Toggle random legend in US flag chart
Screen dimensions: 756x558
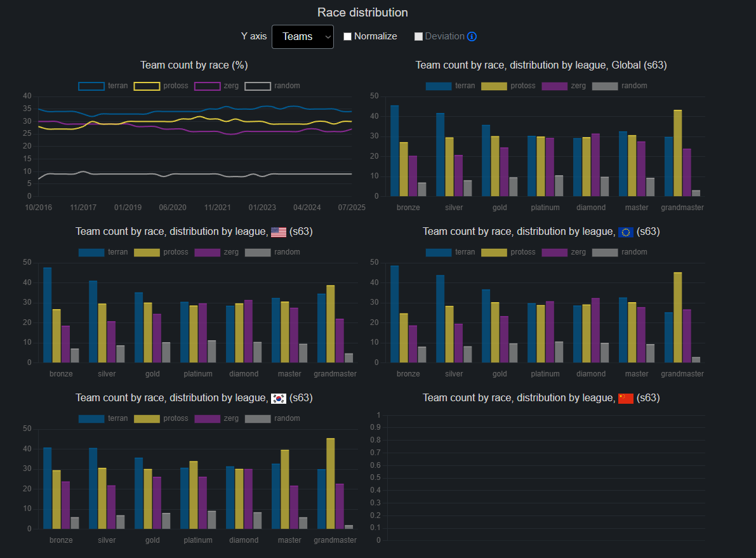(x=272, y=252)
